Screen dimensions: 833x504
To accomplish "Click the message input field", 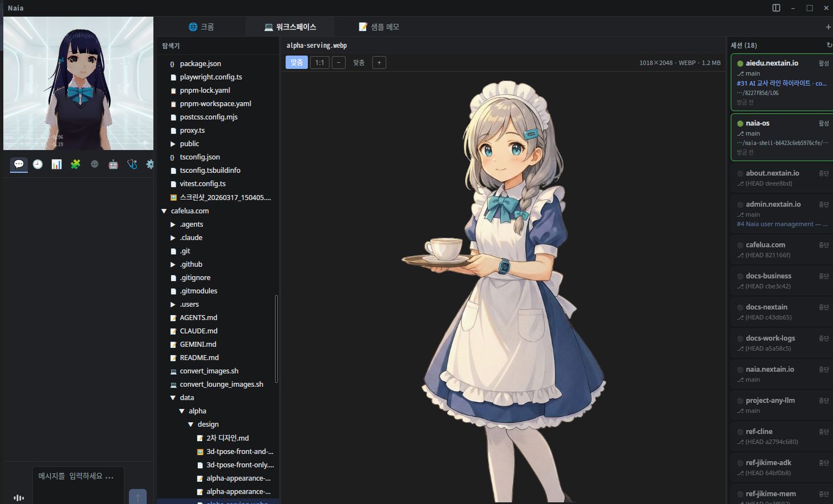I will click(78, 477).
